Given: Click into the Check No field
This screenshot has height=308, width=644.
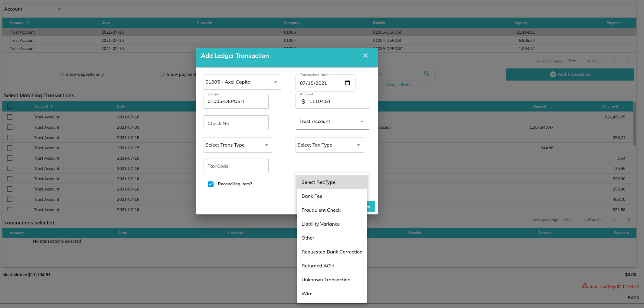Looking at the screenshot, I should click(x=236, y=123).
